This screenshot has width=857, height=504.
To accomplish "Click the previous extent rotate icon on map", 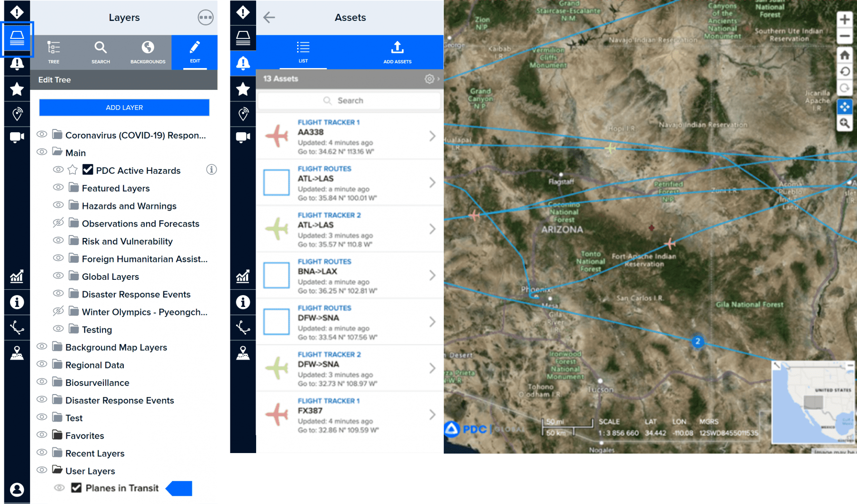I will [x=845, y=72].
